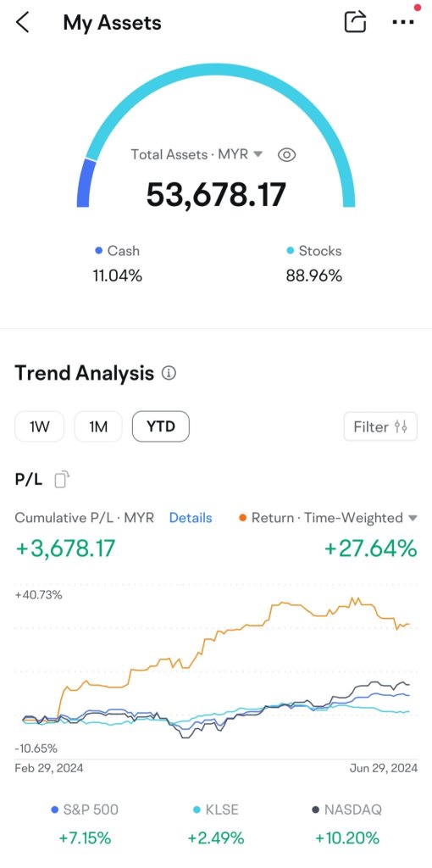Open the Filter button

click(x=380, y=427)
